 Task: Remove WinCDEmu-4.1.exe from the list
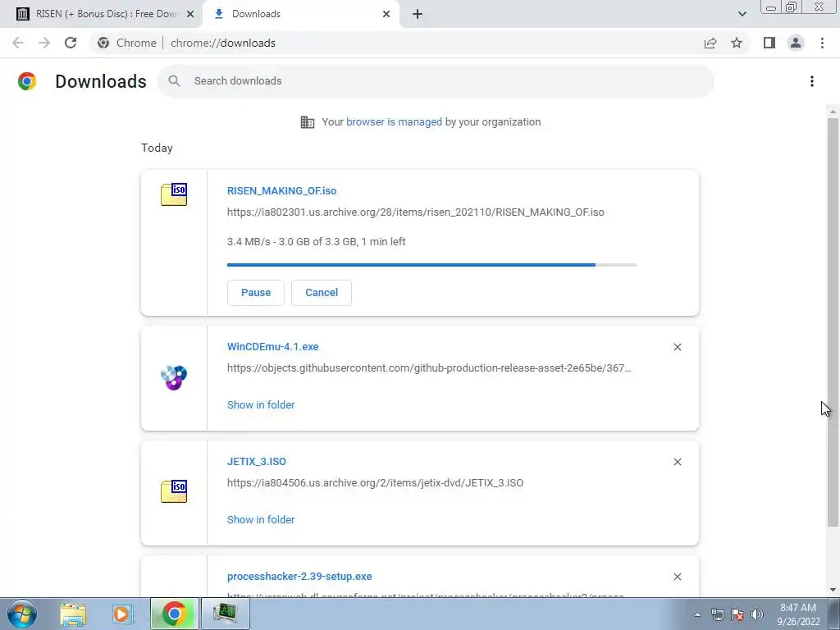point(678,347)
